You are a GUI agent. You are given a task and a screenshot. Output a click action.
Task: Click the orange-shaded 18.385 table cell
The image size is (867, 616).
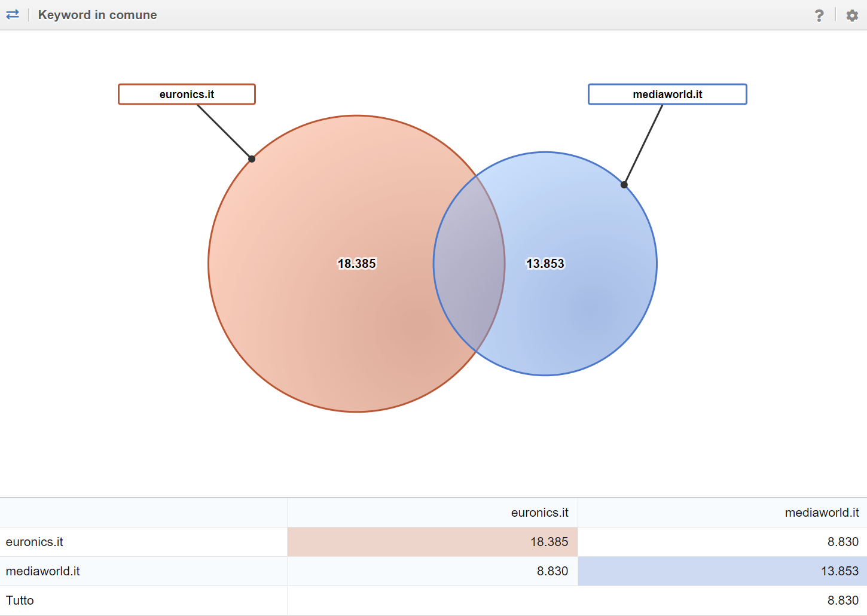point(549,542)
